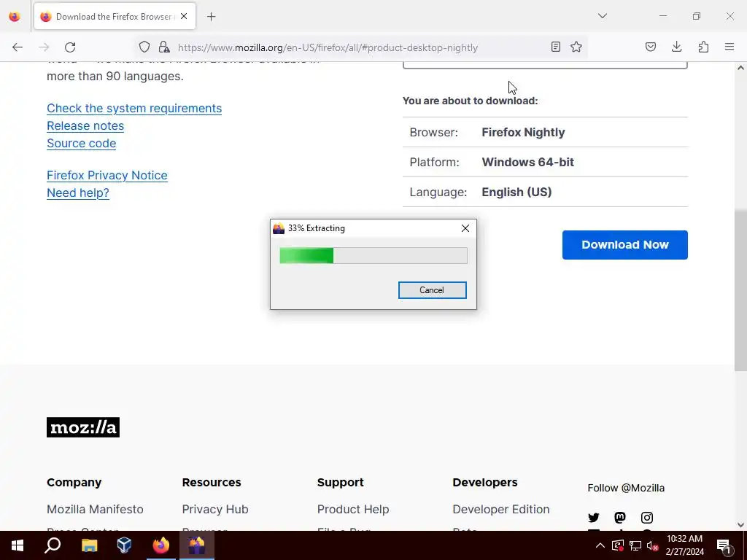Click the Download Now button
The width and height of the screenshot is (747, 560).
[625, 245]
